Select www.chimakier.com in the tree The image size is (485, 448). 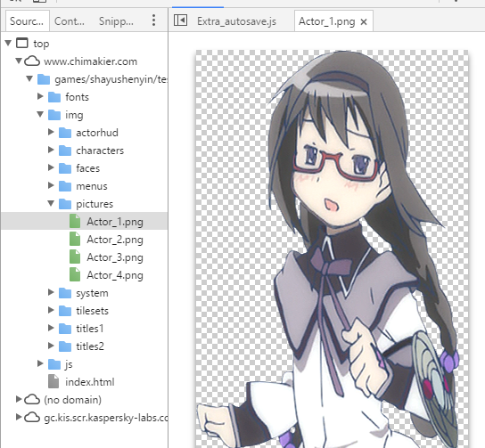90,61
